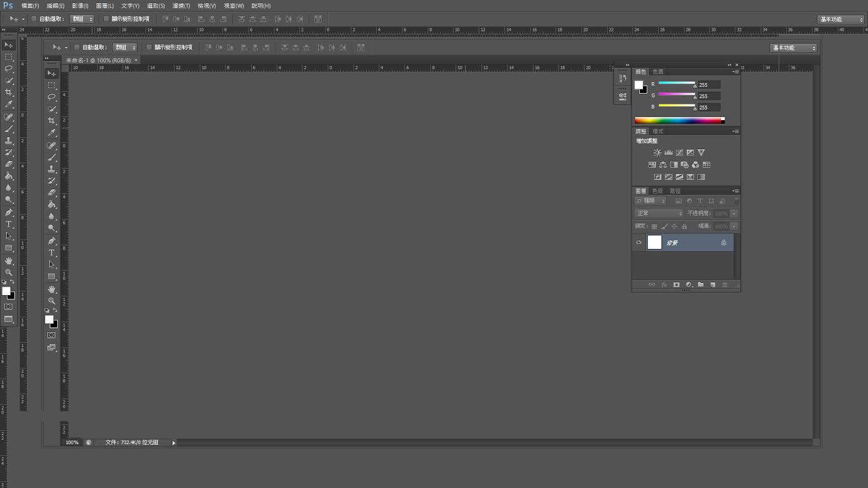The height and width of the screenshot is (488, 868).
Task: Click the R color slider in Color panel
Action: [x=676, y=83]
